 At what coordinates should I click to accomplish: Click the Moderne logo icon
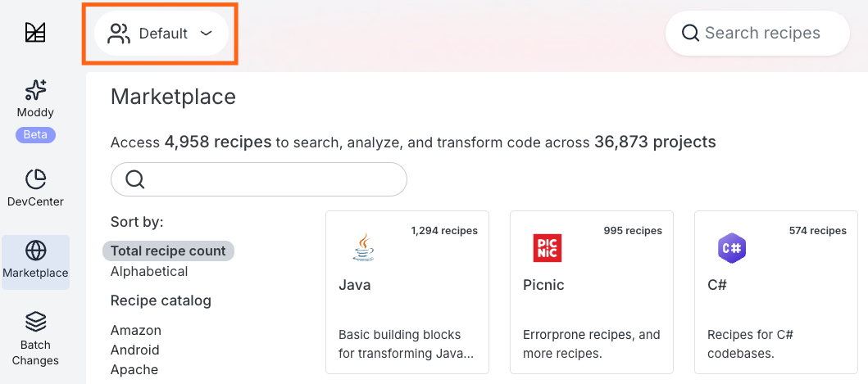click(x=35, y=32)
